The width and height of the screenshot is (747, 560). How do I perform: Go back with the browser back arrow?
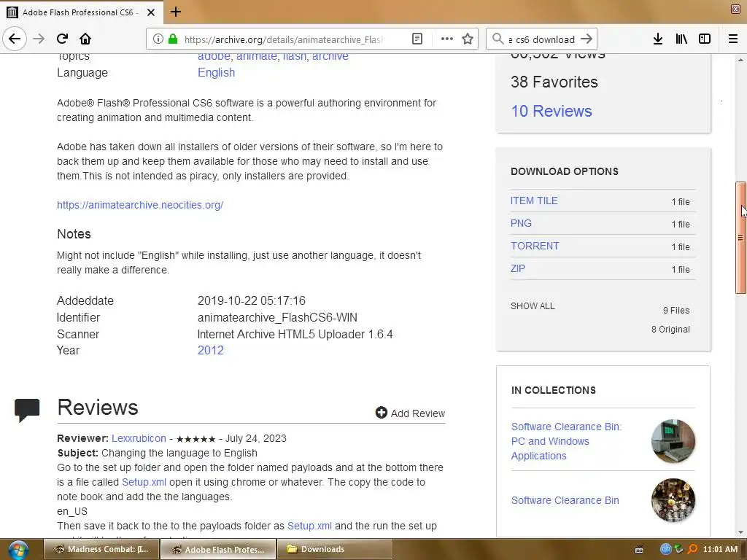(x=15, y=39)
